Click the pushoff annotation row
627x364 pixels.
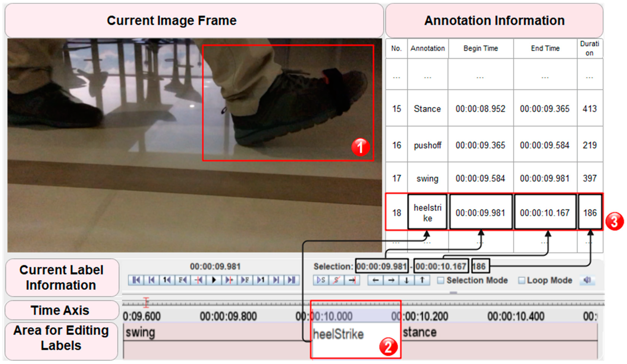[427, 145]
